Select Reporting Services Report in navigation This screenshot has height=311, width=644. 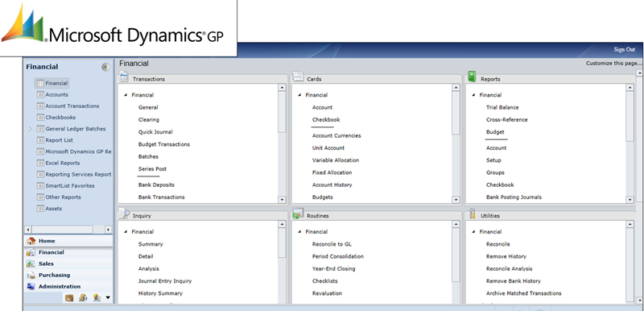click(78, 175)
